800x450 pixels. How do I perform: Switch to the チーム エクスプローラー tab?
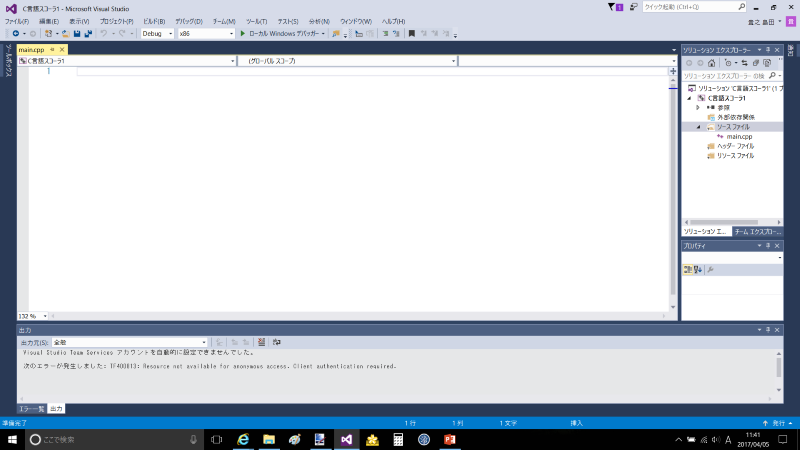pos(757,232)
